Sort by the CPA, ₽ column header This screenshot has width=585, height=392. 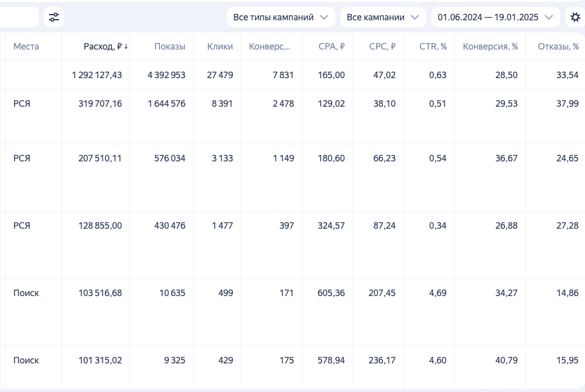click(x=332, y=46)
